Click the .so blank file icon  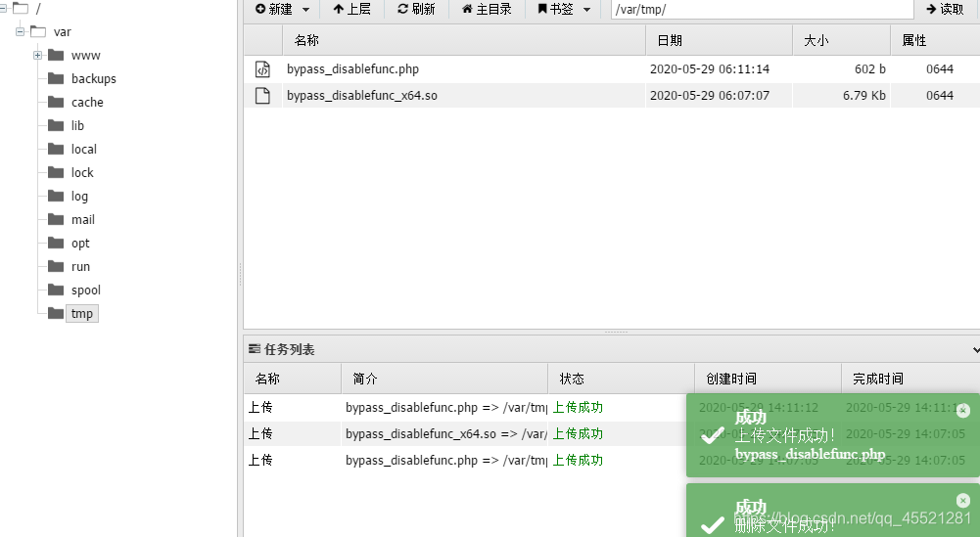click(262, 96)
